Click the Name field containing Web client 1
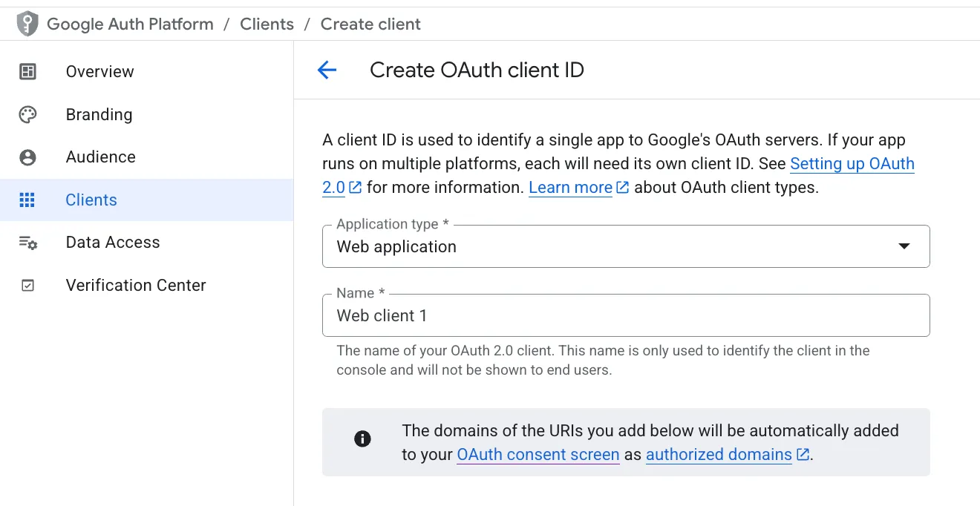The height and width of the screenshot is (506, 980). (x=625, y=315)
